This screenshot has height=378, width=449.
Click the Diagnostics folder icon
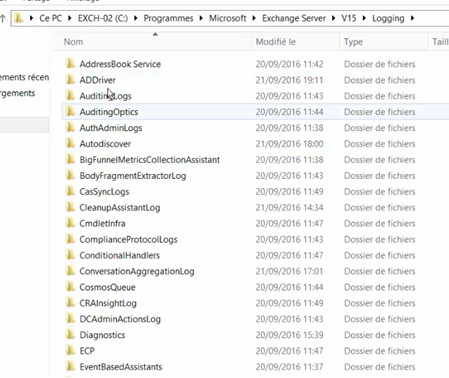[x=70, y=334]
